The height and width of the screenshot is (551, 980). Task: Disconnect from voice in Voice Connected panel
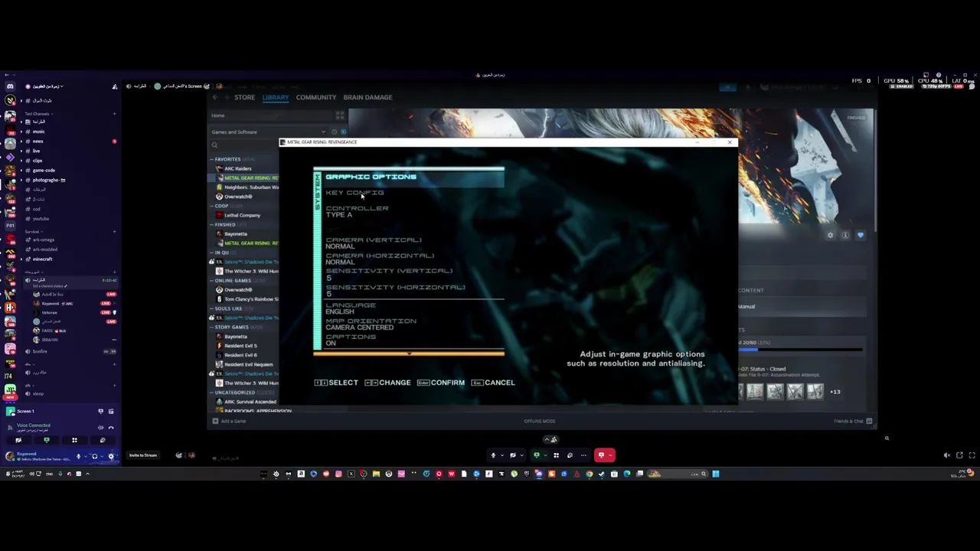click(x=111, y=428)
